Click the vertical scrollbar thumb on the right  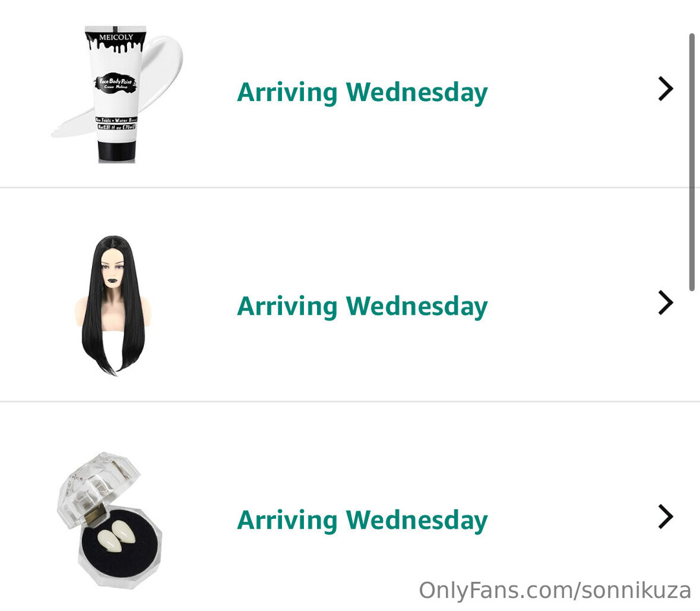point(692,162)
